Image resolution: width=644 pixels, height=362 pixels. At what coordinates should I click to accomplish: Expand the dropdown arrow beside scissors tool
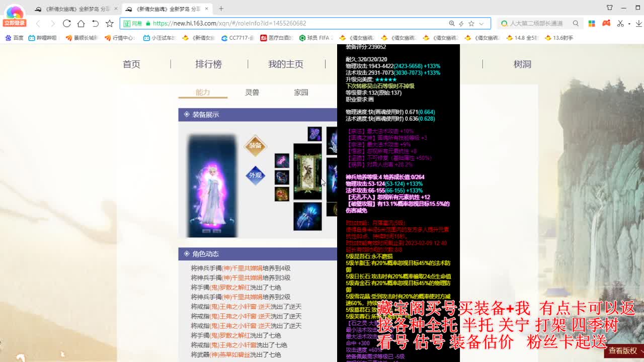[x=629, y=24]
